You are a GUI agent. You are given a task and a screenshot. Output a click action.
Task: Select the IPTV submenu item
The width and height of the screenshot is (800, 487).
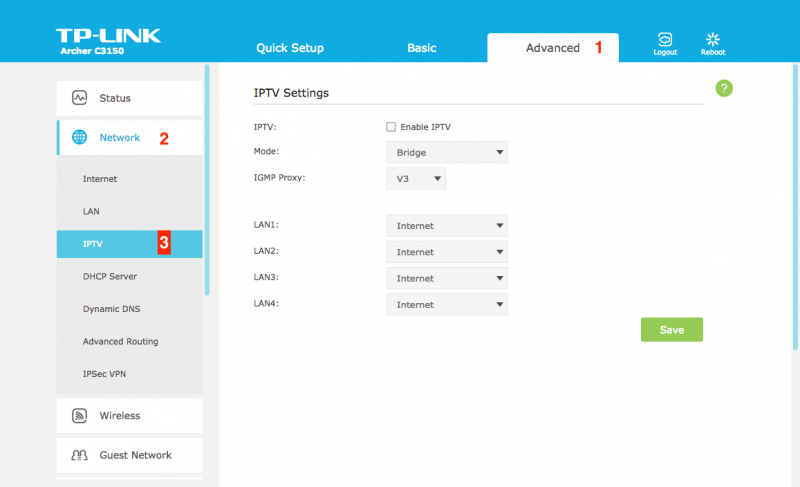tap(130, 244)
